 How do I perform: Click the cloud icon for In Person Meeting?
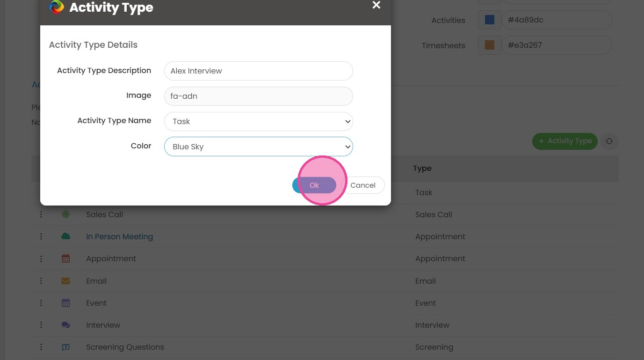65,236
